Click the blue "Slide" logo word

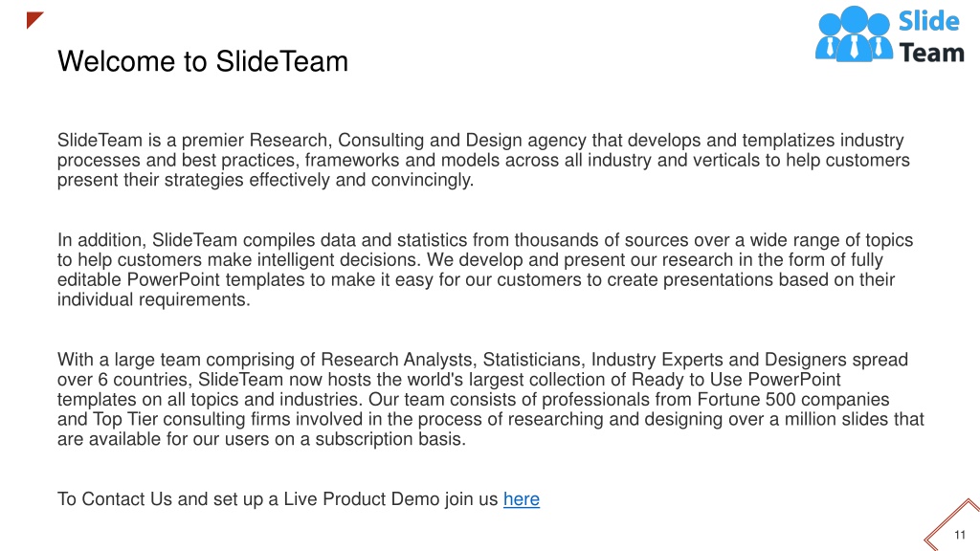(x=928, y=21)
